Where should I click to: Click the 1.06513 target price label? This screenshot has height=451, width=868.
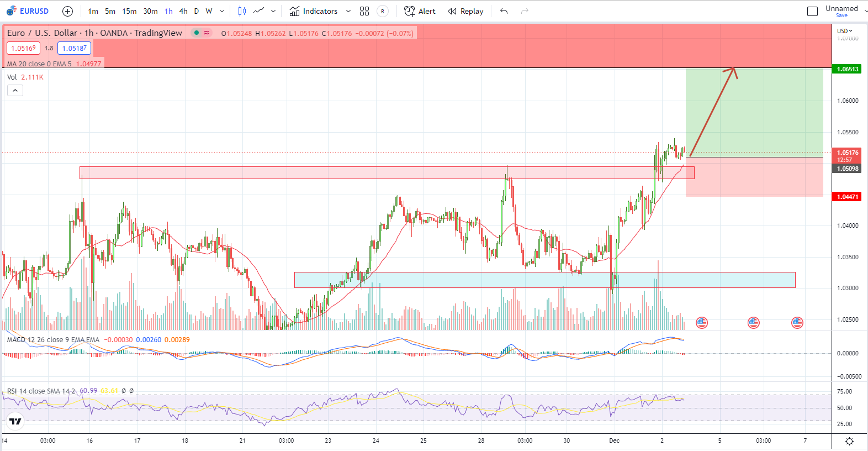tap(847, 69)
